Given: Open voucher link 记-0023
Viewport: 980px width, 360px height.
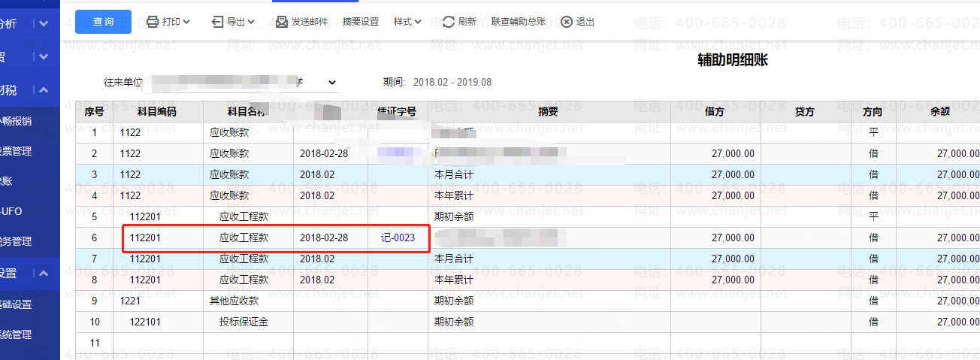Looking at the screenshot, I should (x=398, y=237).
